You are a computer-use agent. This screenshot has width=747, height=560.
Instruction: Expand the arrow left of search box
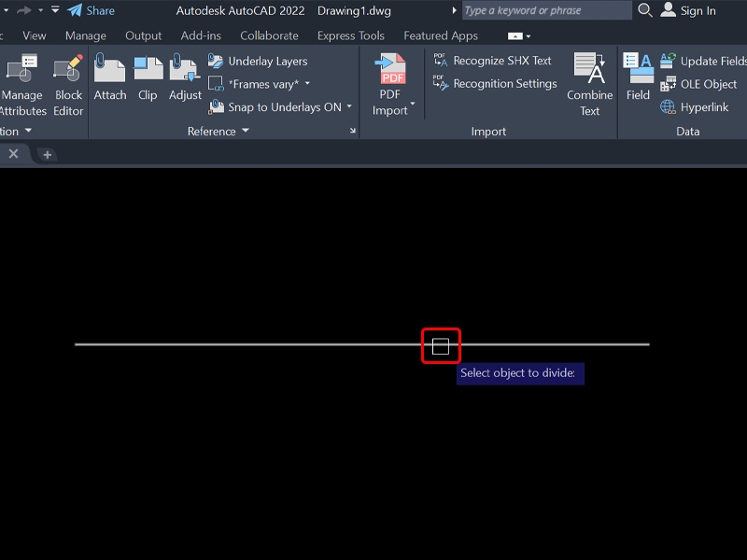coord(454,10)
